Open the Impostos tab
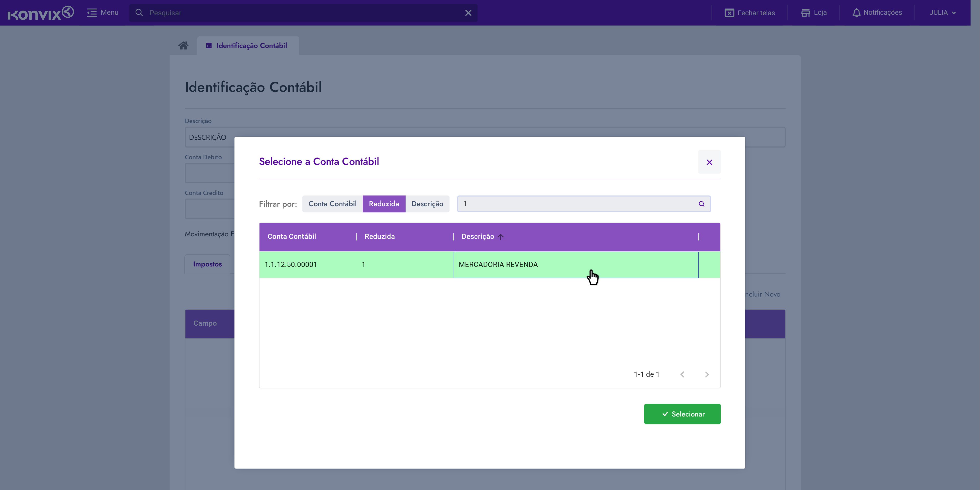980x490 pixels. [x=207, y=264]
